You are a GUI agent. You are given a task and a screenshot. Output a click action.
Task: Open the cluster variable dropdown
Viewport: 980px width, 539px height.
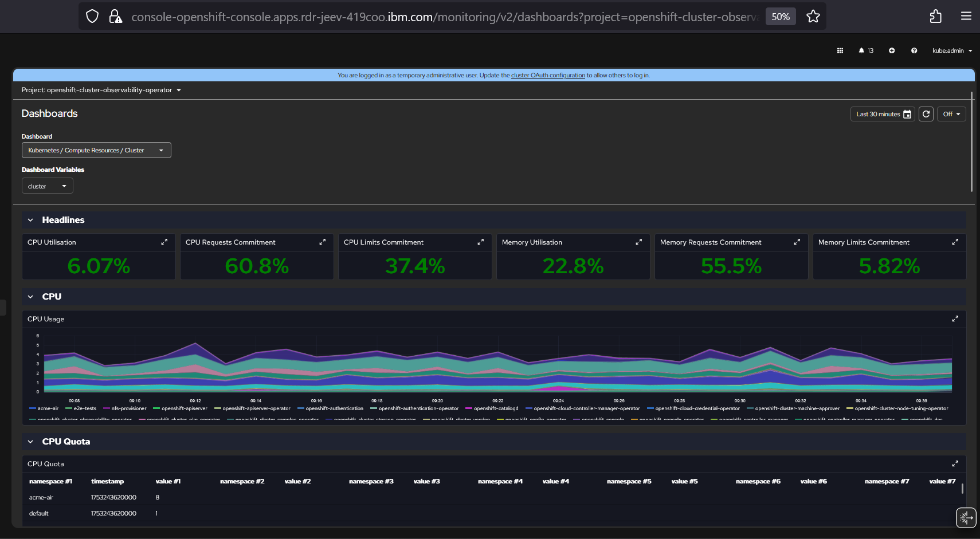coord(47,186)
